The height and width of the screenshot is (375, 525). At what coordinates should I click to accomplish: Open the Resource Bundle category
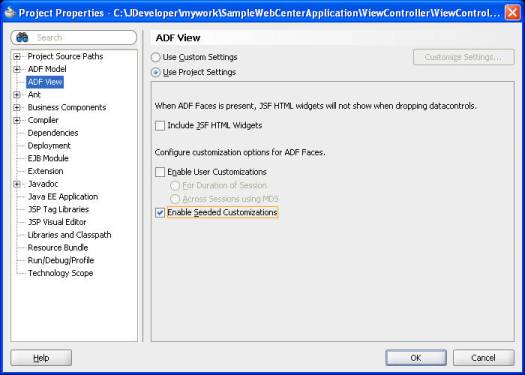click(58, 248)
